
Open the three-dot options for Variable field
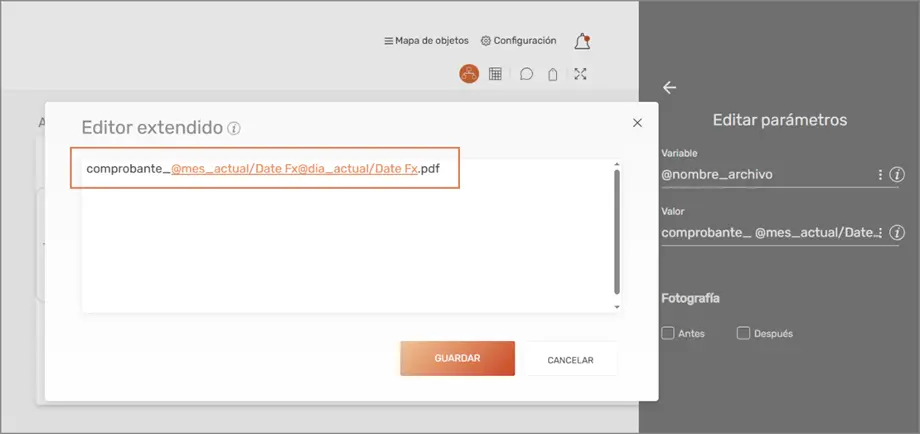pos(880,174)
